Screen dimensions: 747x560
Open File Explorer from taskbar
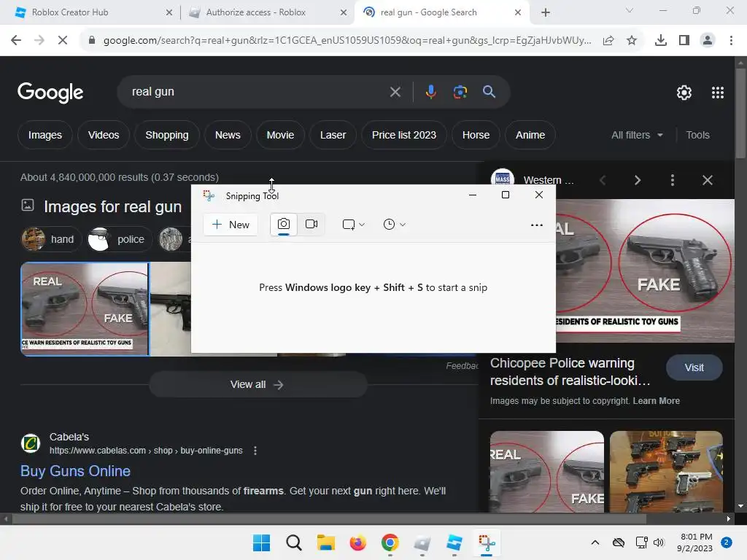coord(326,542)
